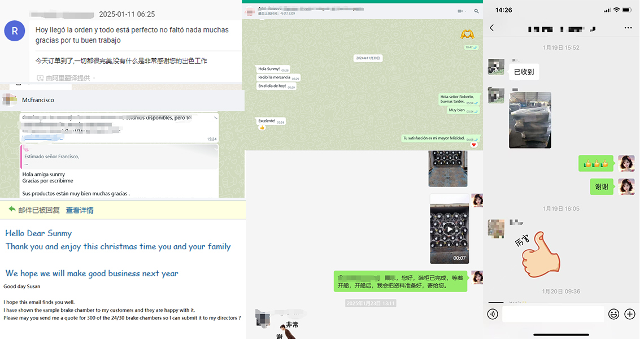
Task: Click the message text input field
Action: click(x=552, y=314)
